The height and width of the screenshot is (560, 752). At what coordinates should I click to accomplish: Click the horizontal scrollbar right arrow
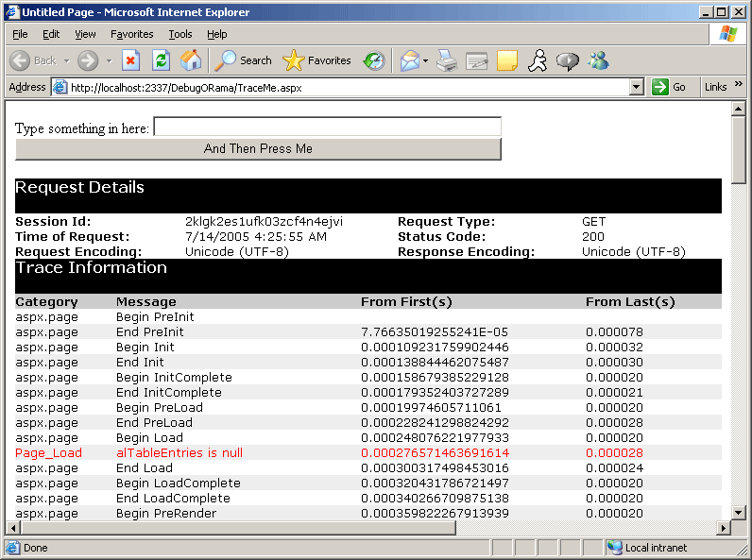point(724,527)
